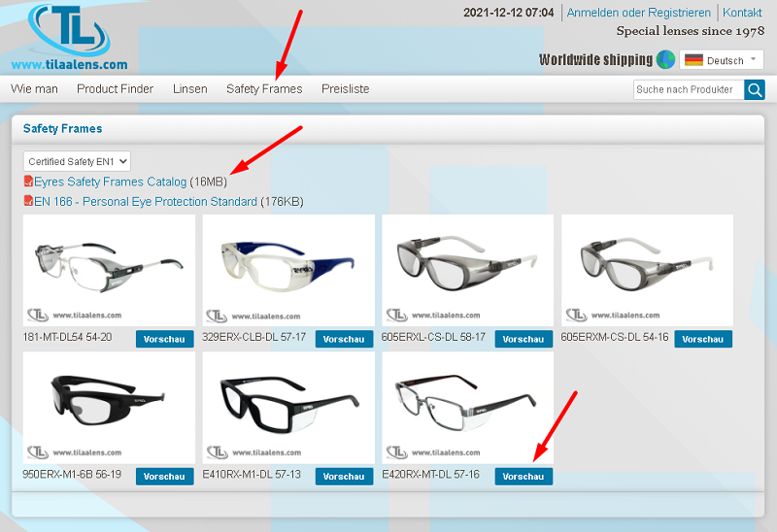Go to Safety Frames in the navigation bar
Screen dimensions: 777x532
click(264, 88)
